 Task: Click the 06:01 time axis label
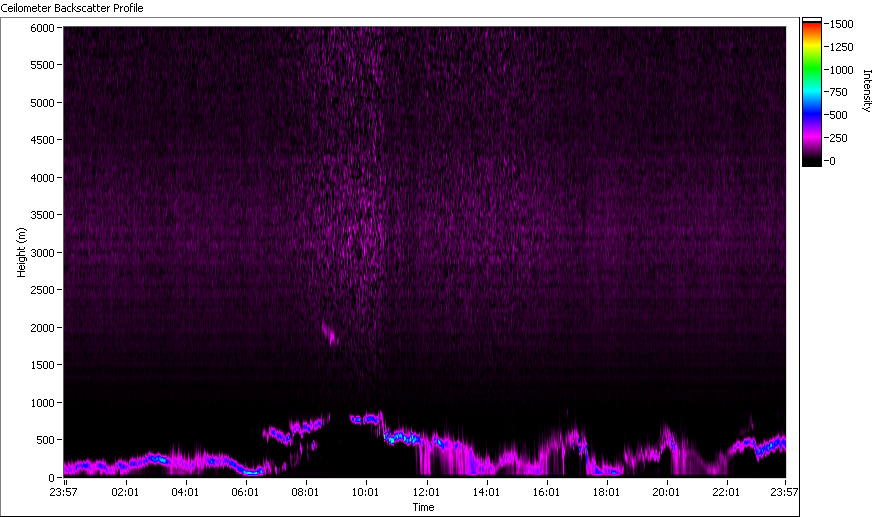coord(245,492)
